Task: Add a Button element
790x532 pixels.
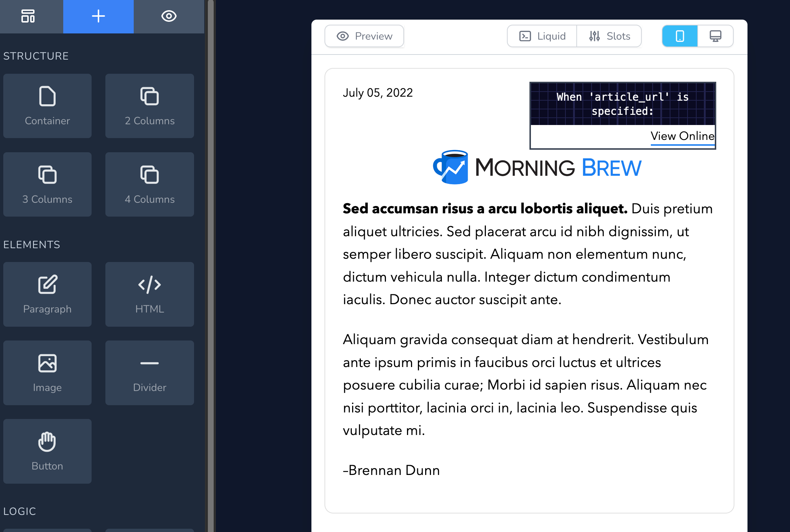Action: [x=47, y=451]
